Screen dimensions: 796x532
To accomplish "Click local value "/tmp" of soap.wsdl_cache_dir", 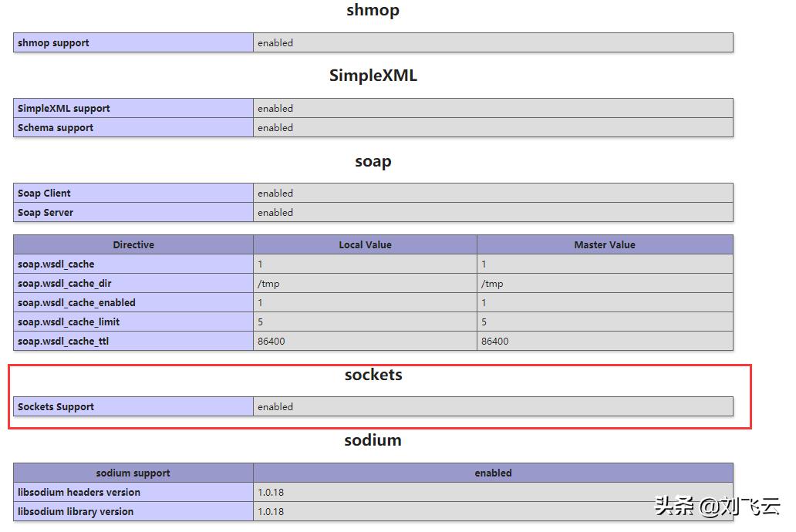I will pyautogui.click(x=268, y=284).
